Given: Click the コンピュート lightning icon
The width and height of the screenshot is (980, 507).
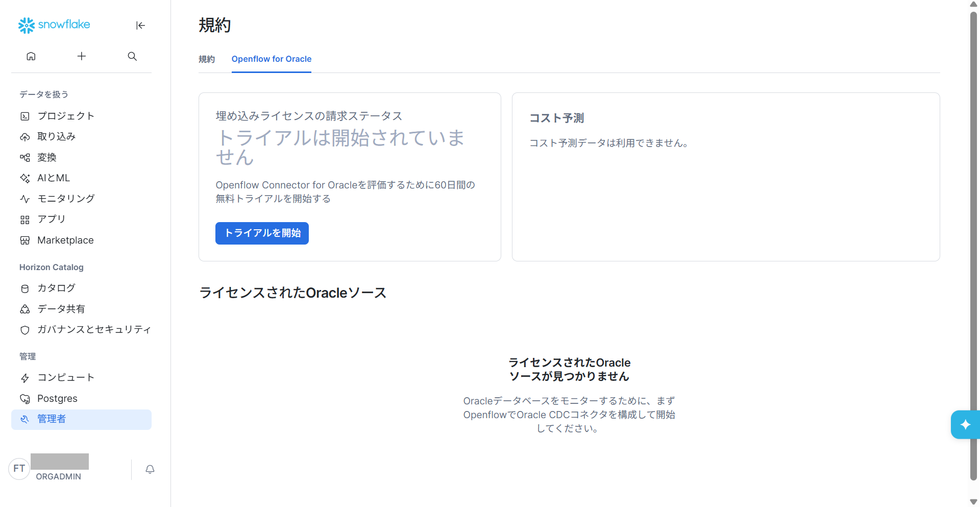Looking at the screenshot, I should pos(25,378).
